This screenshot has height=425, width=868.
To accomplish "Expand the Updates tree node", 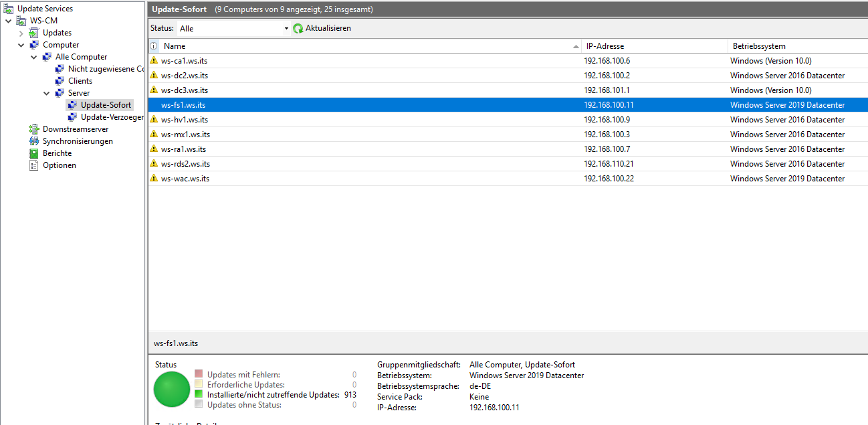I will pos(21,33).
